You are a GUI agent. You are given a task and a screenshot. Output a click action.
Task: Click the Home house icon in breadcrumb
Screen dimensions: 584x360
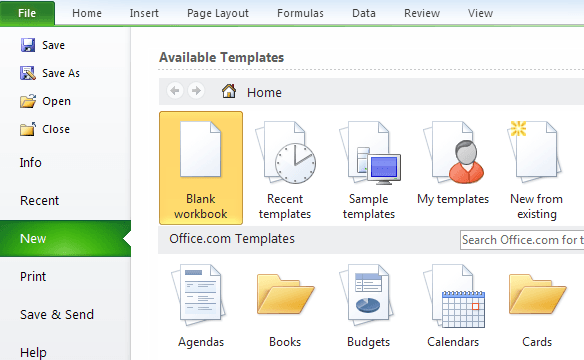[229, 91]
